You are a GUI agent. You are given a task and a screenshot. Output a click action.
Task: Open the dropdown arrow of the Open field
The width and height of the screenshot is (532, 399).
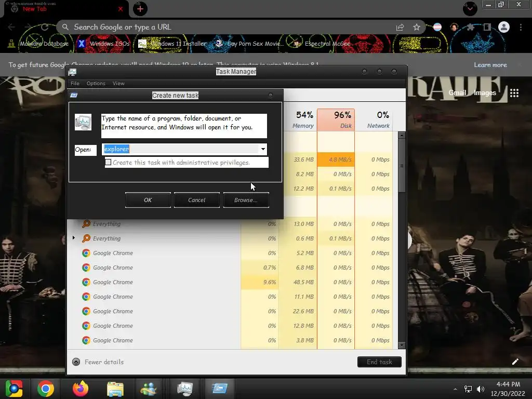point(263,149)
